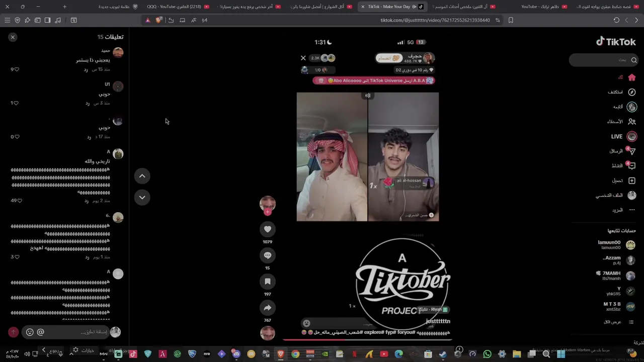Reload the page in browser toolbar
The image size is (644, 362).
(616, 20)
